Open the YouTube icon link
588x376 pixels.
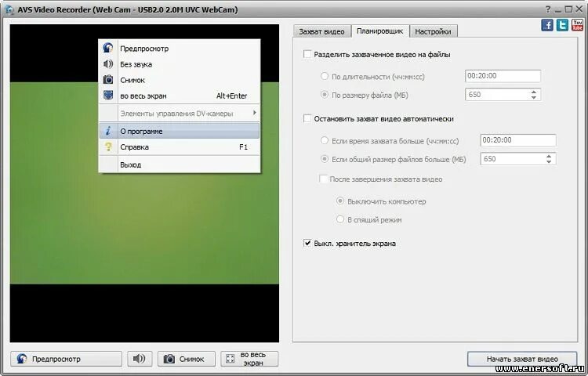(577, 25)
